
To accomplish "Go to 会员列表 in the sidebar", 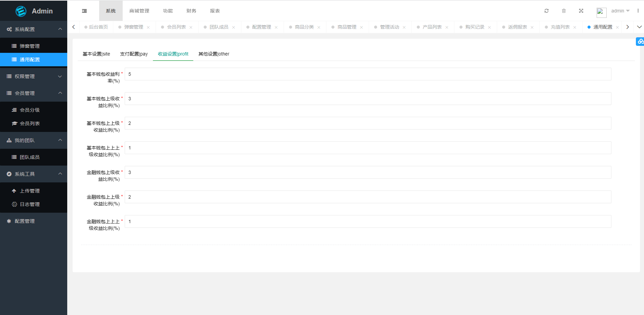I will 30,124.
